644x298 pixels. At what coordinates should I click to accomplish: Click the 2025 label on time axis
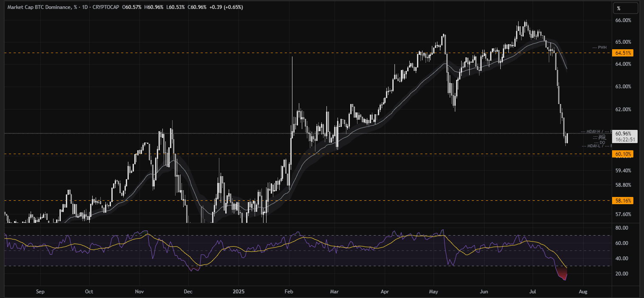coord(238,292)
